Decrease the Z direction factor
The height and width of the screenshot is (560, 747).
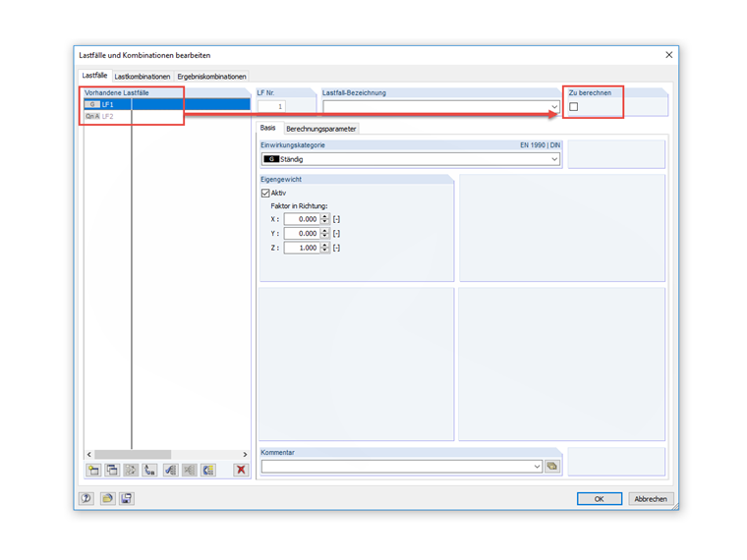pos(325,251)
